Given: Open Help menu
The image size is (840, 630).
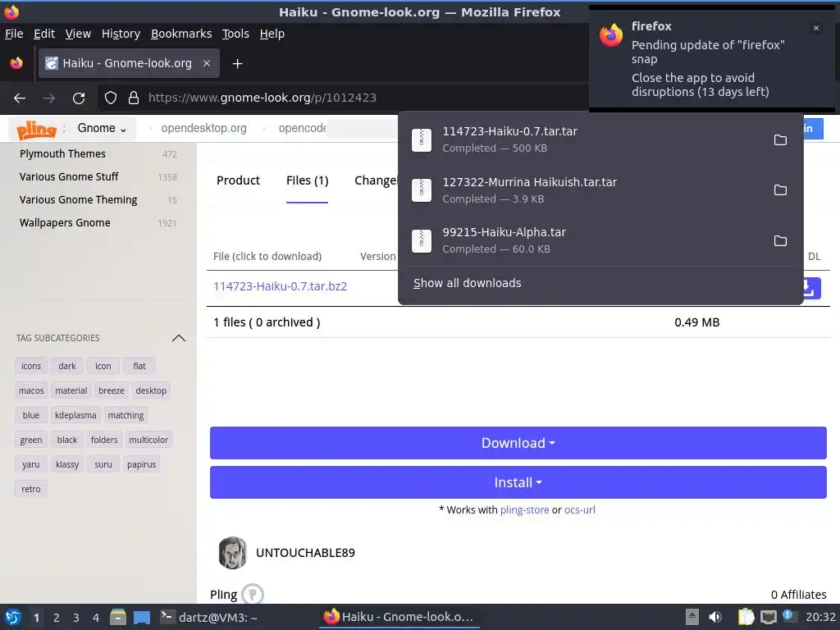Looking at the screenshot, I should click(272, 34).
